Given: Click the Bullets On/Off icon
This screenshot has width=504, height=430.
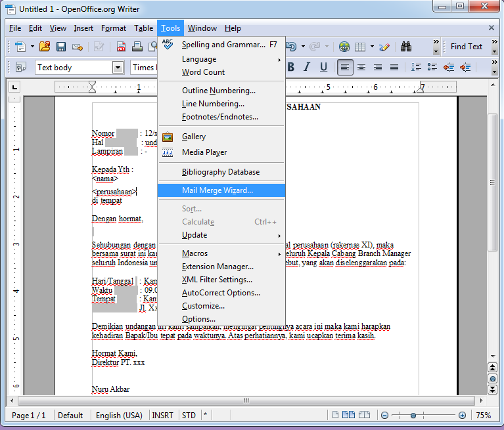Looking at the screenshot, I should [x=432, y=67].
